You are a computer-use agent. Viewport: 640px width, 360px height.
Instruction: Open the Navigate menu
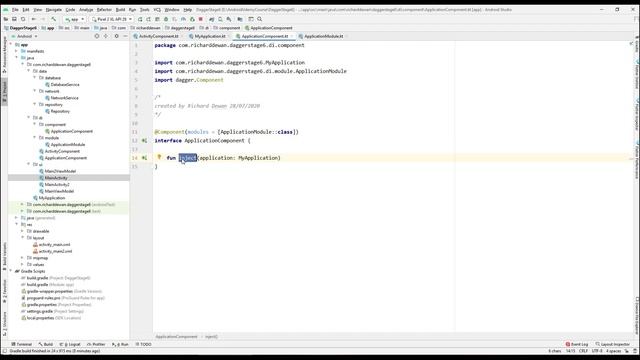tap(53, 9)
